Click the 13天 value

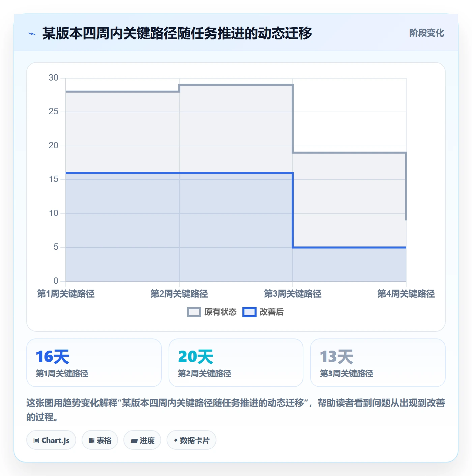(336, 357)
